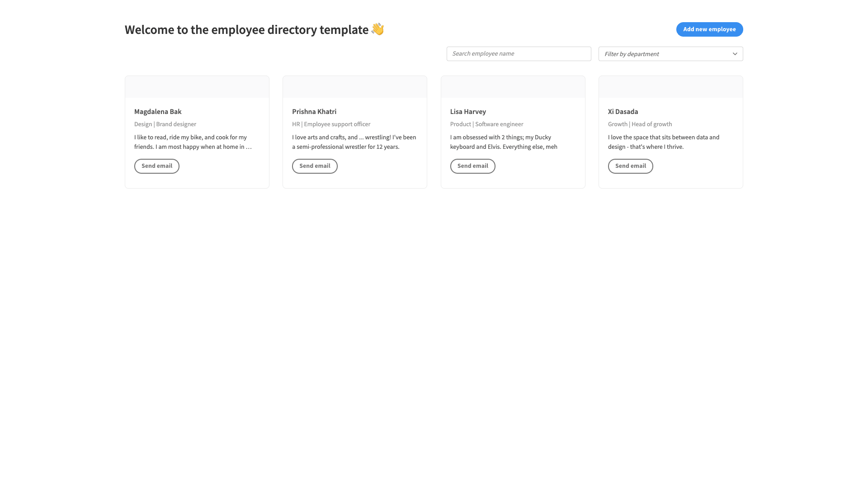Send email to Lisa Harvey
The height and width of the screenshot is (484, 868).
(x=472, y=166)
